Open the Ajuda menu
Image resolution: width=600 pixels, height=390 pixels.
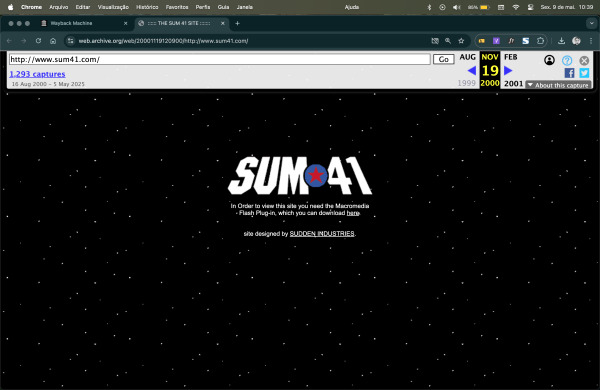pos(352,7)
